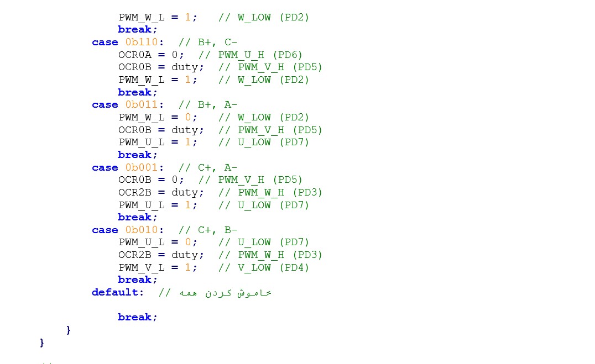Click 'OCR0B = duty;' inside case 0b011

tap(161, 130)
